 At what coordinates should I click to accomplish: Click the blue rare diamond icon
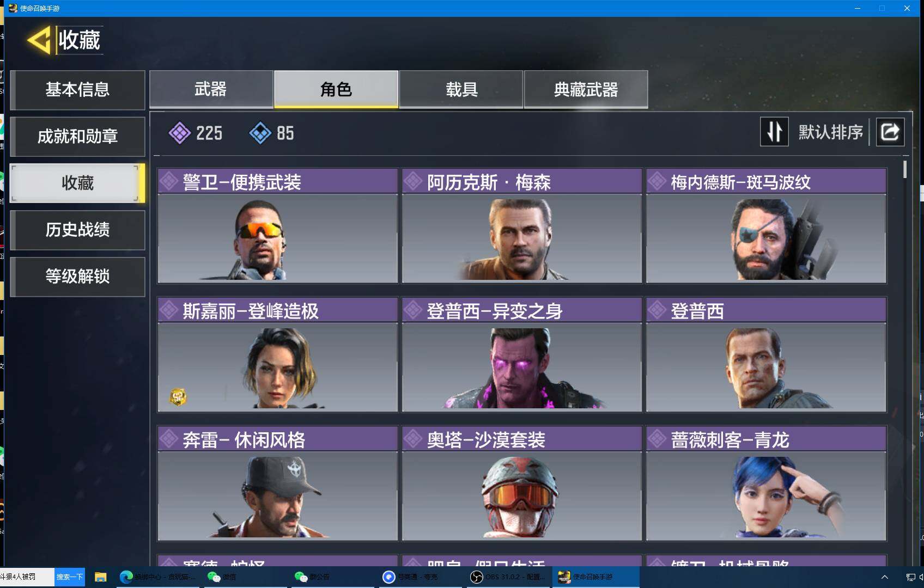(x=260, y=133)
